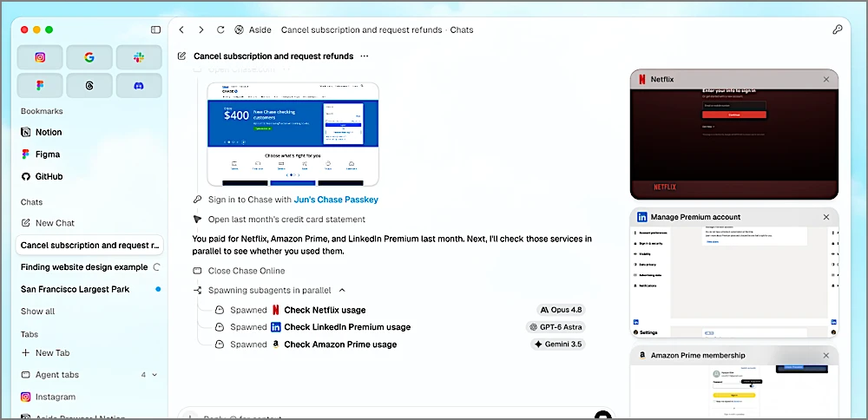
Task: Open the Figma pinned shortcut tile
Action: coord(40,85)
